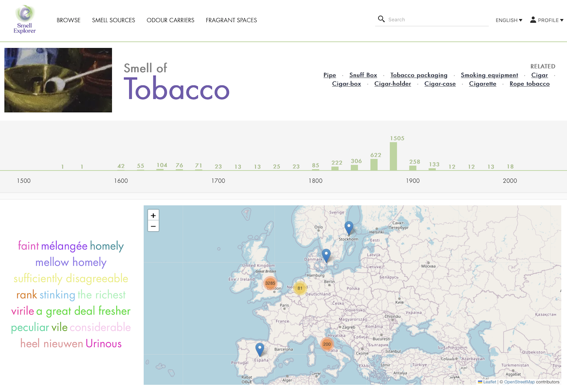This screenshot has height=392, width=567.
Task: Click the word 'rank' in cloud
Action: 27,295
